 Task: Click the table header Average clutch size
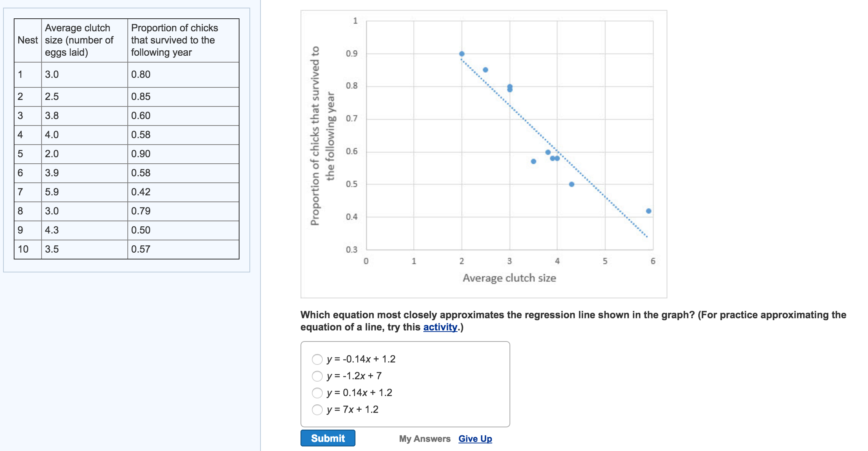(x=78, y=40)
